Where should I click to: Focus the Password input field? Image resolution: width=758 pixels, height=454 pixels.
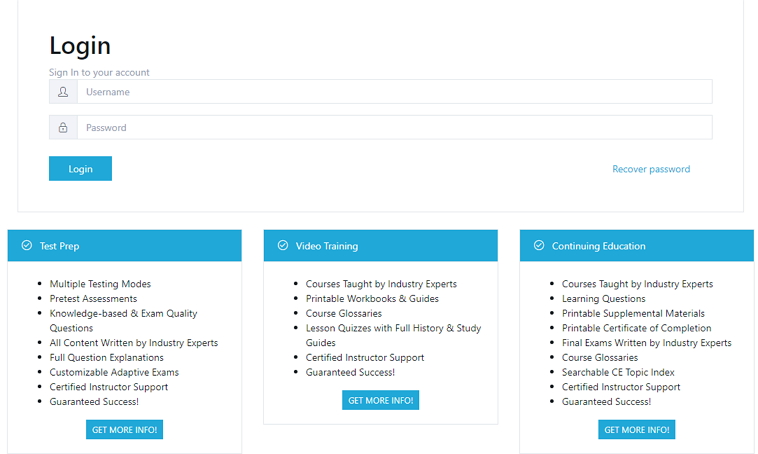394,128
